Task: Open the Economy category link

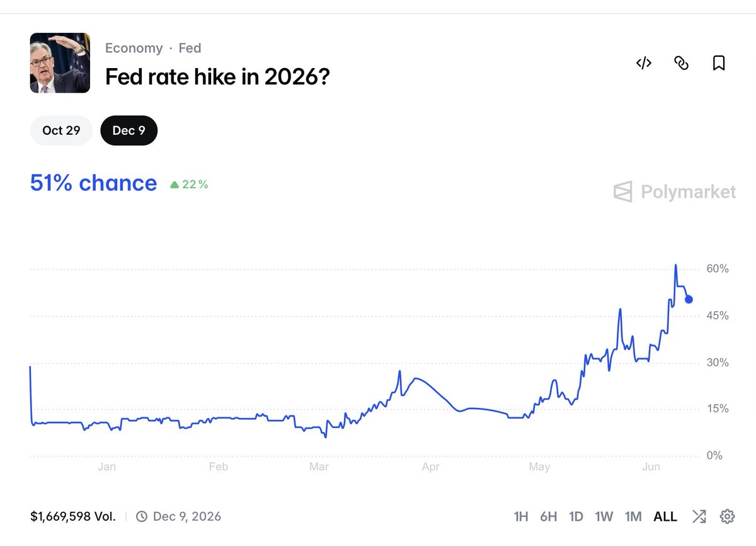Action: click(134, 48)
